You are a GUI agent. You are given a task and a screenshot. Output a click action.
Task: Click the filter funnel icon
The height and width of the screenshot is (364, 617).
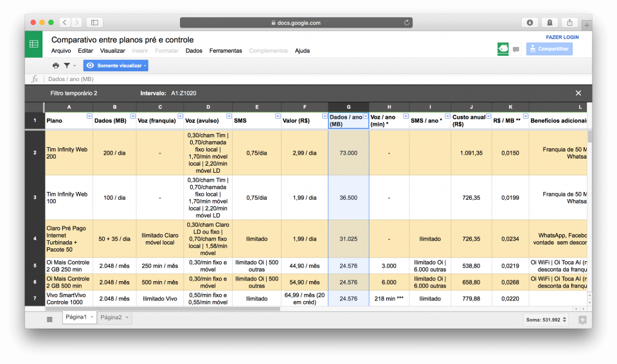(67, 65)
